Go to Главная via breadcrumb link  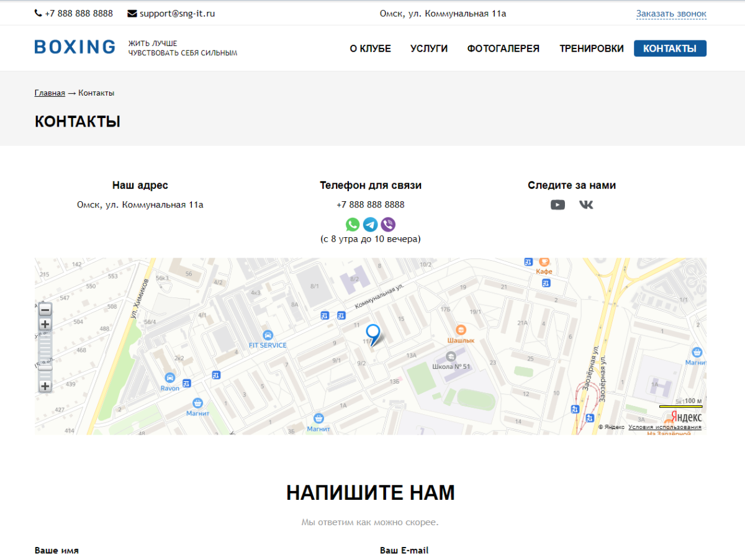tap(50, 93)
